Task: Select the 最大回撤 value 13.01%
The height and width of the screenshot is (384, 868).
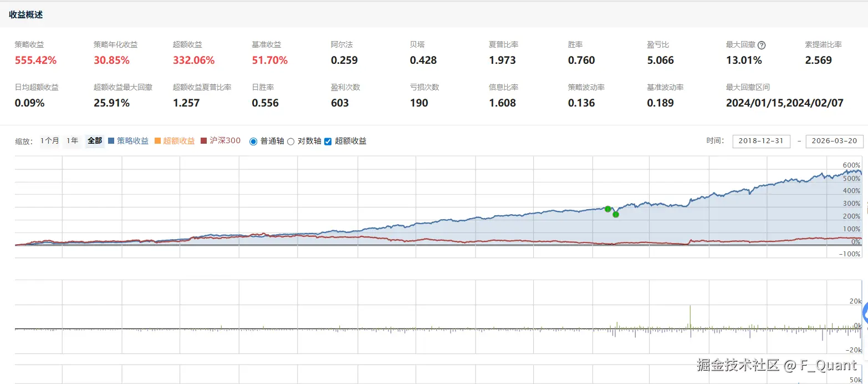Action: (x=744, y=60)
